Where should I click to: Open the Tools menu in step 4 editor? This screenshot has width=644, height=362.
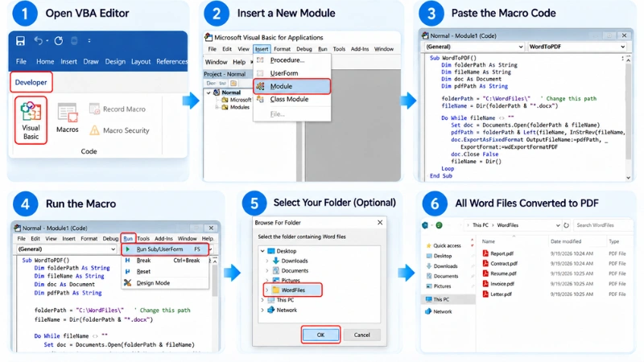click(x=143, y=238)
